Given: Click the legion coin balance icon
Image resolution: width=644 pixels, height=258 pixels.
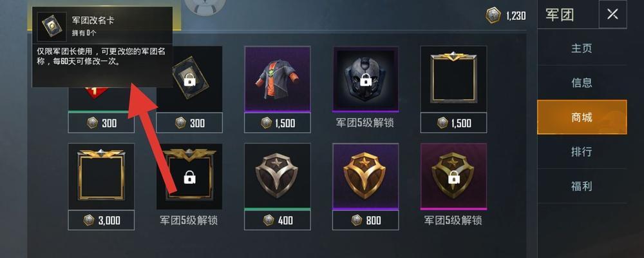Looking at the screenshot, I should click(493, 15).
